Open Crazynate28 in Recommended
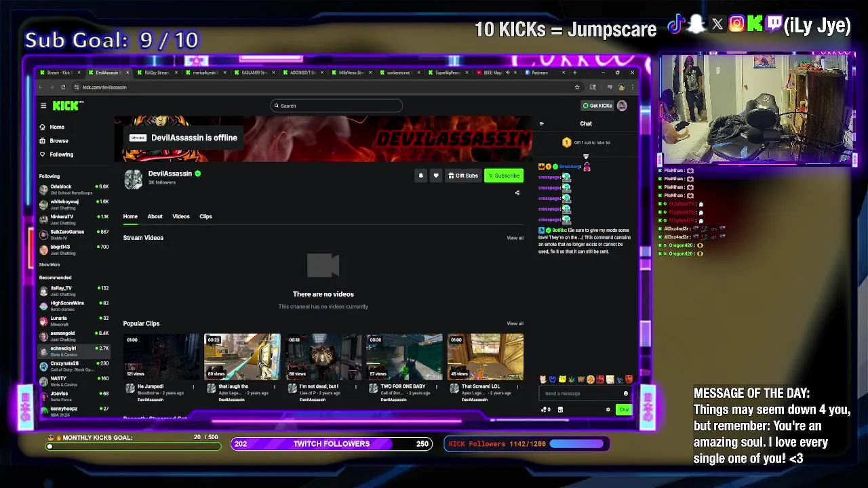Screen dimensions: 868x488 tap(74, 366)
